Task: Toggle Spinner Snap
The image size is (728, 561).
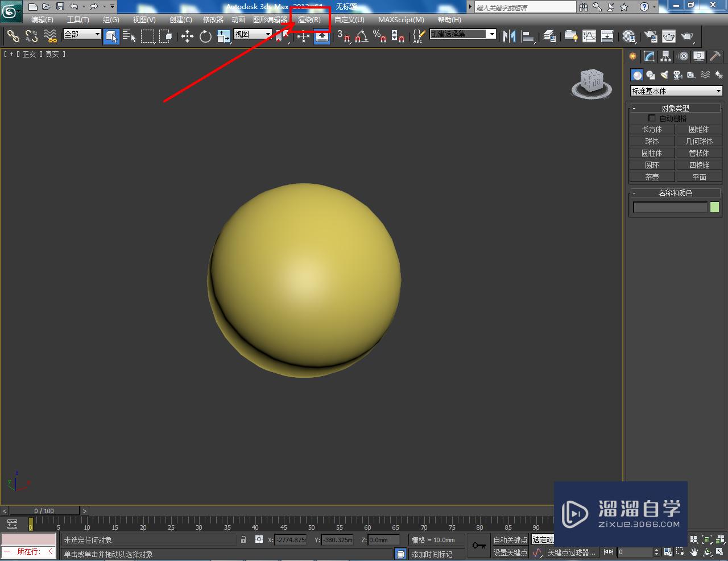Action: (x=398, y=36)
